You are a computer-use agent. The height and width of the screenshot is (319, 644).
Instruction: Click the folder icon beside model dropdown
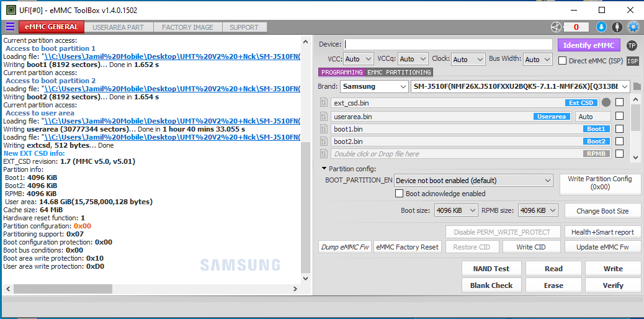tap(637, 86)
